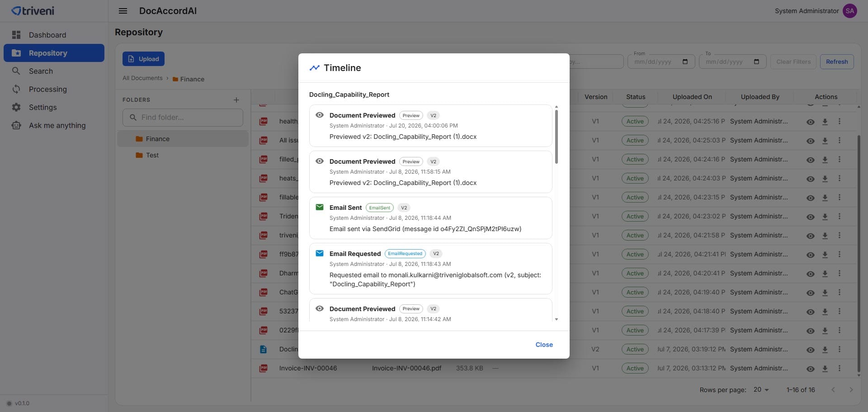Viewport: 868px width, 412px height.
Task: Download the Invoice-INV-00046 file
Action: (x=825, y=369)
